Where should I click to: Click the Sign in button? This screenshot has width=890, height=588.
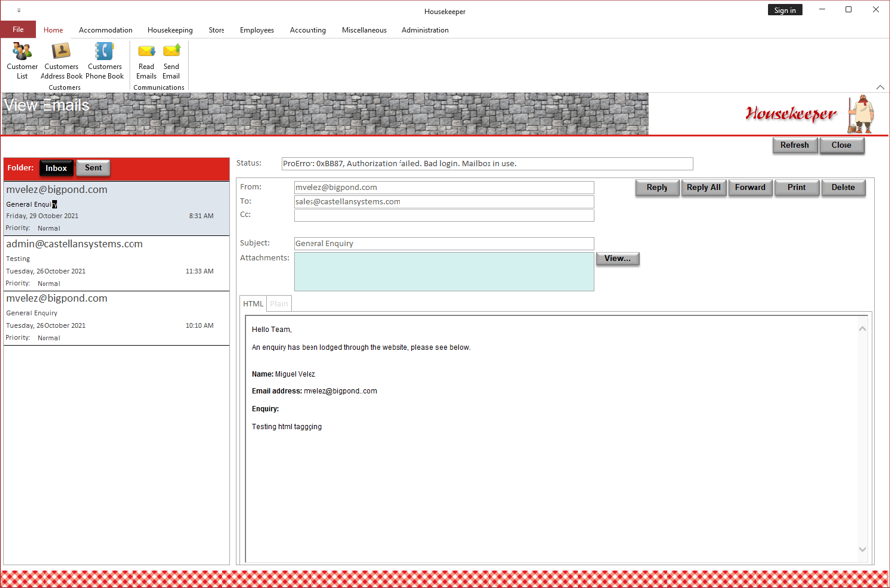click(x=785, y=10)
